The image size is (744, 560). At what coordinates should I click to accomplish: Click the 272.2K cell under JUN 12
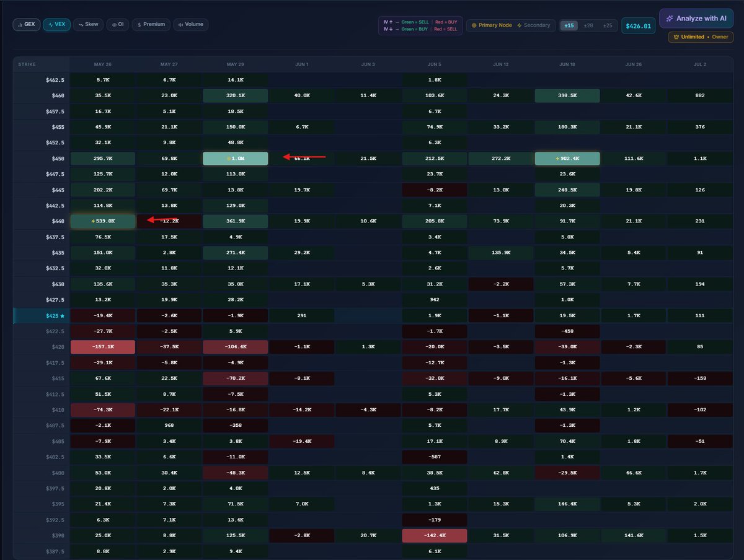click(500, 159)
